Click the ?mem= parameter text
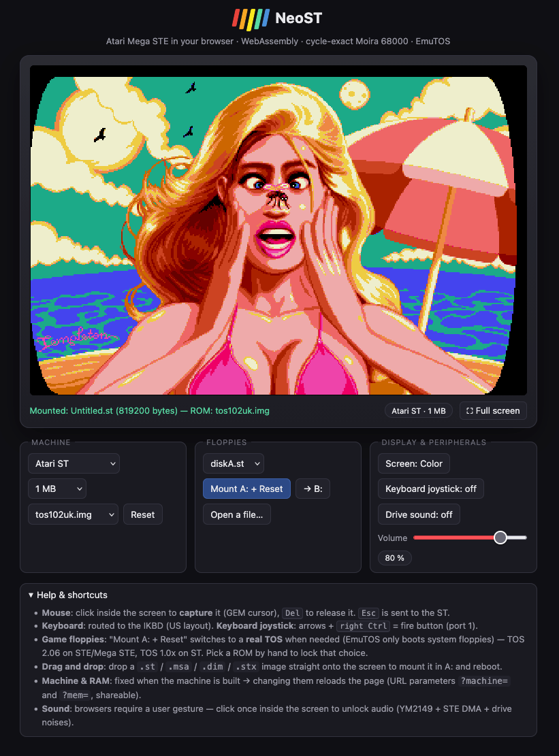This screenshot has height=756, width=559. [x=76, y=695]
